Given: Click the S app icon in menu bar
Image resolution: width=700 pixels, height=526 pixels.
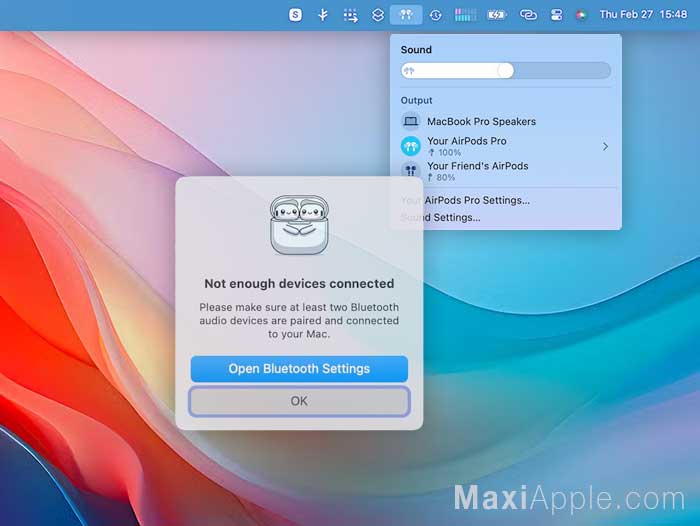Looking at the screenshot, I should (x=295, y=15).
